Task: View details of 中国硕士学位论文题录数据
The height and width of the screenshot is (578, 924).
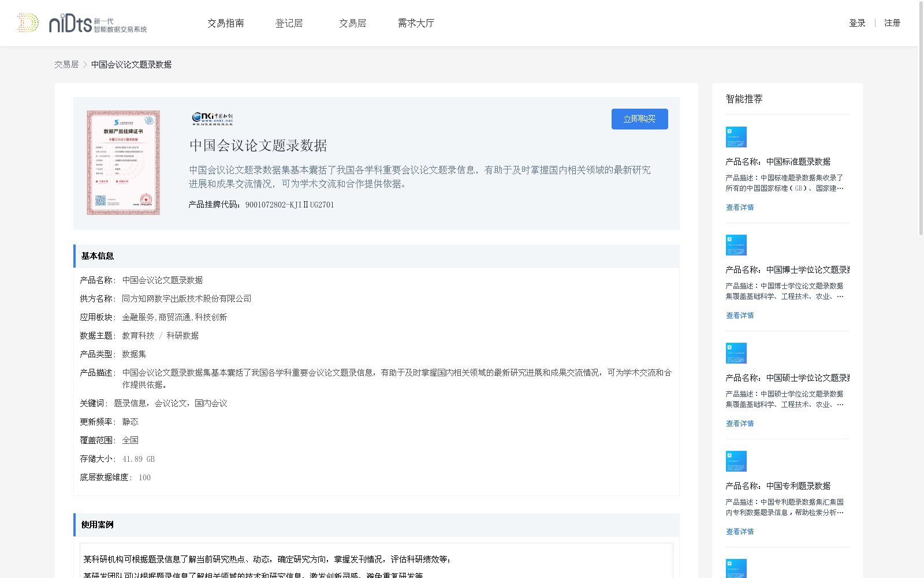Action: tap(740, 424)
